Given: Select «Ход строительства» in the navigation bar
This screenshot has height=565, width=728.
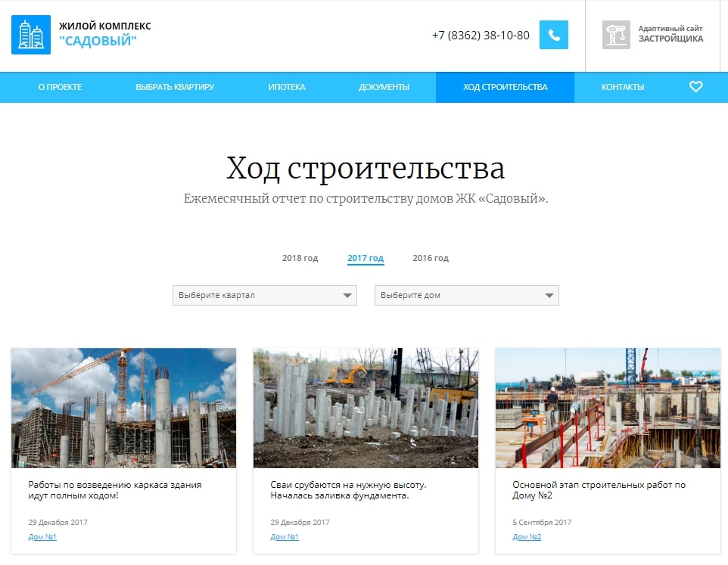Looking at the screenshot, I should tap(506, 87).
